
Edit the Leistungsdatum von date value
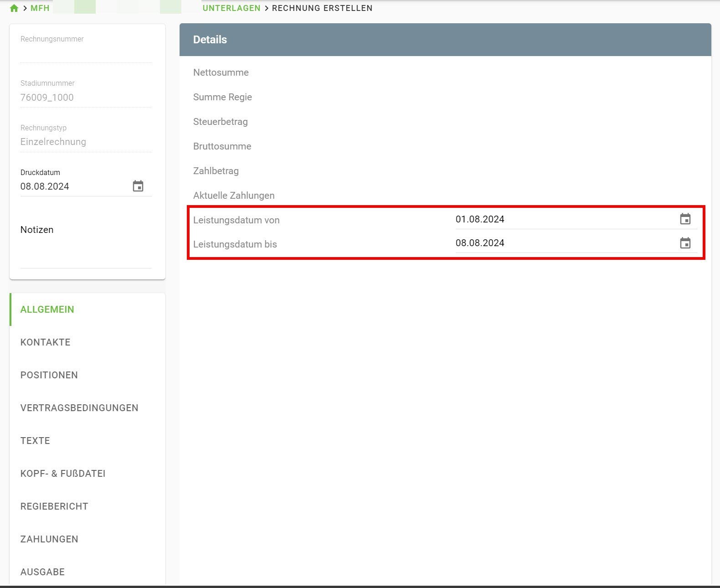point(547,219)
